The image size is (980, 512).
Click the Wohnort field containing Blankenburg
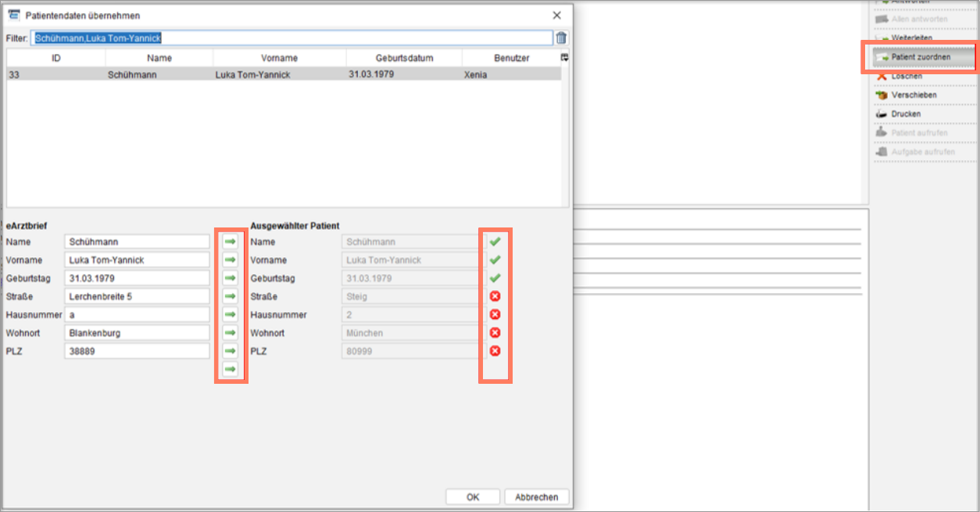pos(137,333)
